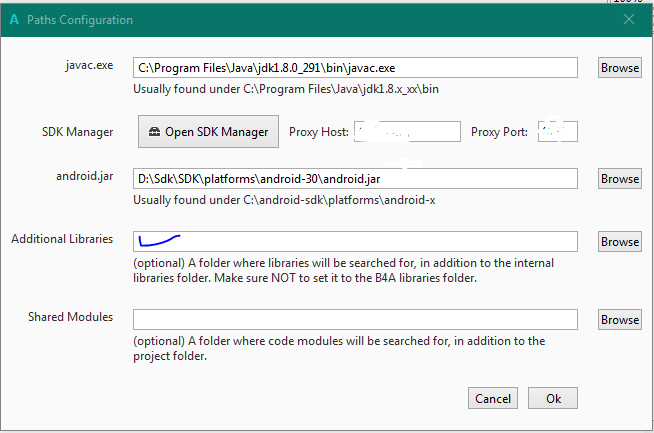654x433 pixels.
Task: Browse for the javac.exe file
Action: click(619, 68)
